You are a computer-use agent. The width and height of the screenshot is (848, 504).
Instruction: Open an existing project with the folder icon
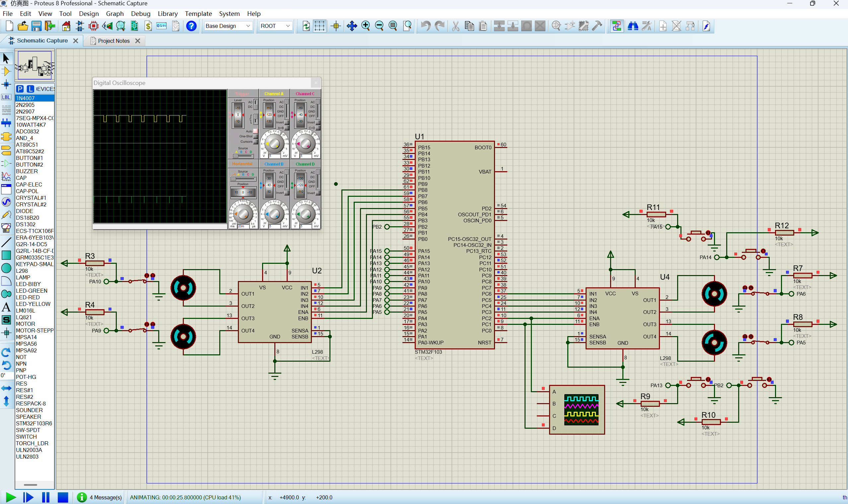pyautogui.click(x=23, y=26)
